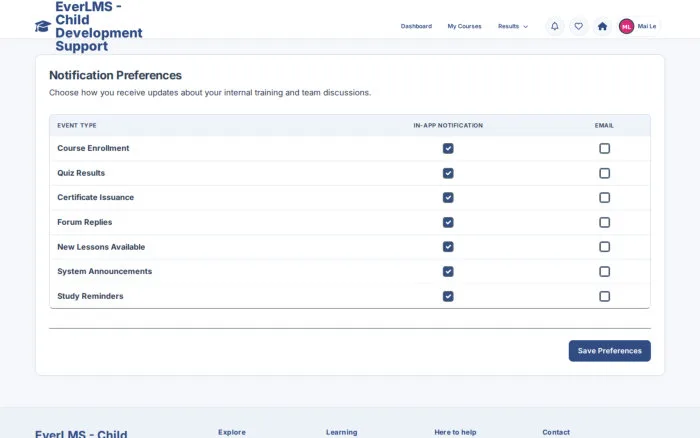Viewport: 700px width, 438px height.
Task: Enable email for Forum Replies
Action: point(604,222)
